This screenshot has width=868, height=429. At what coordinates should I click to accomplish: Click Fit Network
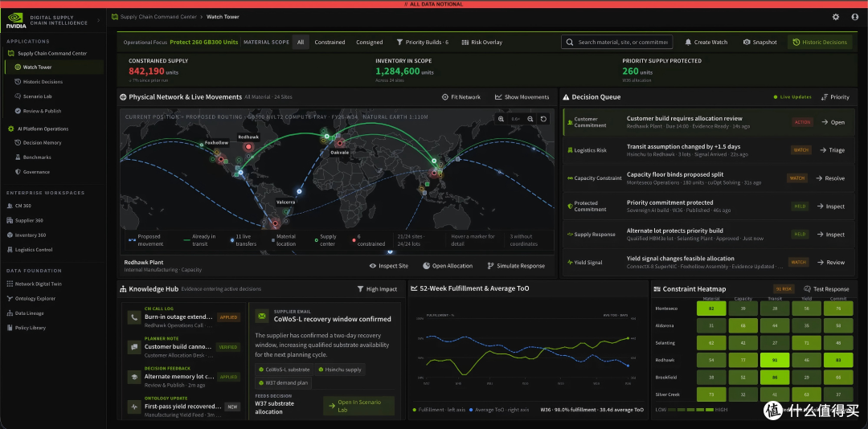click(x=461, y=97)
